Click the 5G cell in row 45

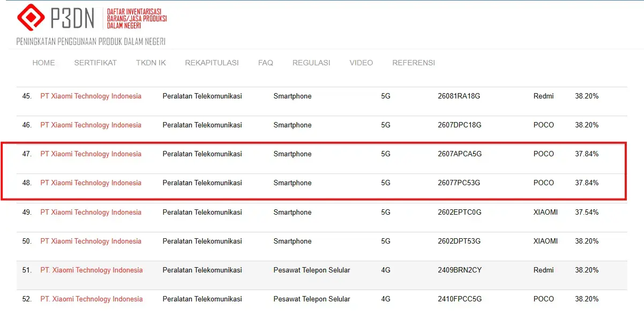(x=386, y=96)
